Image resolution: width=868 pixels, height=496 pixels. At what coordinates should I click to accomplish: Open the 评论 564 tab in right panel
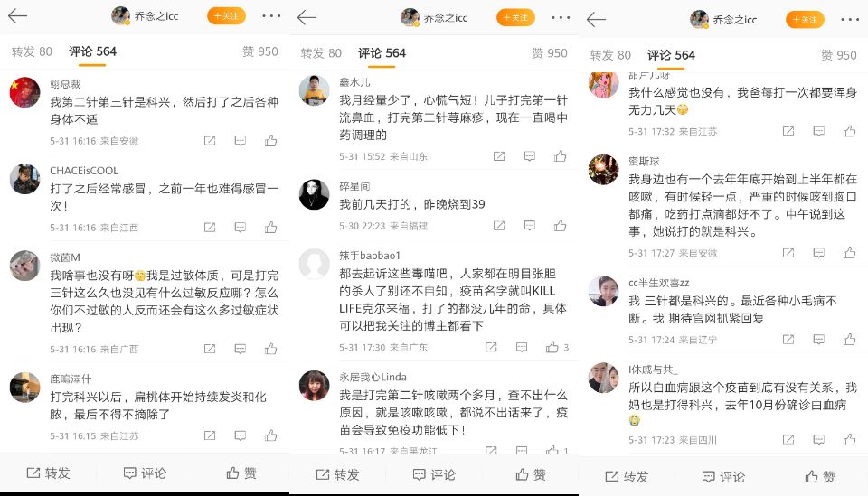pos(671,55)
